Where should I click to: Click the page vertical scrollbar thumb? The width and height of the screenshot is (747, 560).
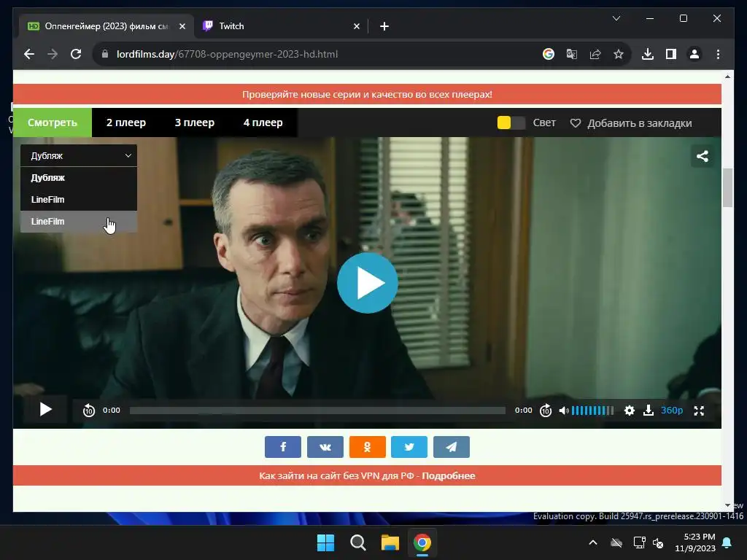(727, 187)
